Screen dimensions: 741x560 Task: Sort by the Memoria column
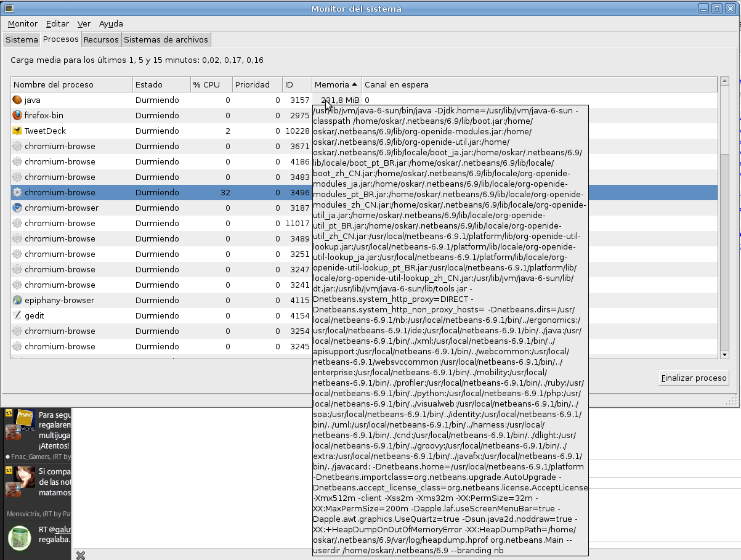click(336, 84)
